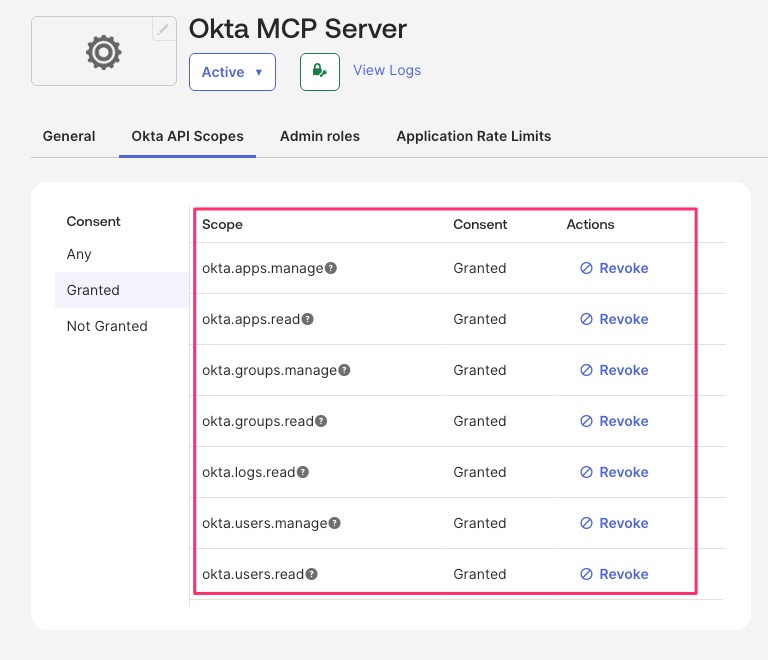
Task: Click the green lock provisioning icon button
Action: click(319, 72)
